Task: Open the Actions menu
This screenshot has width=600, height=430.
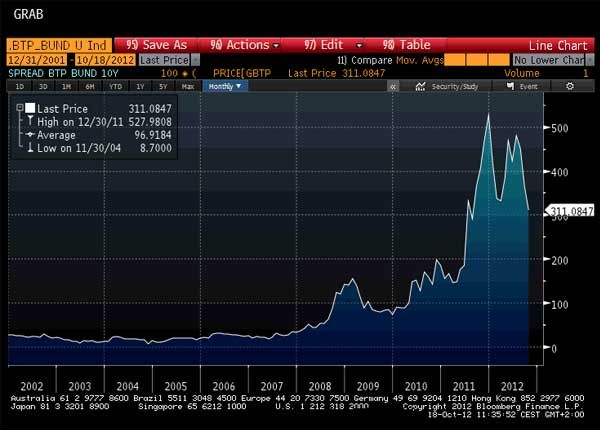Action: [240, 45]
